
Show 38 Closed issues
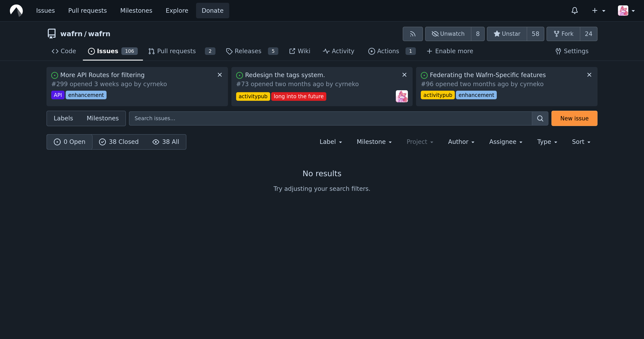[x=119, y=142]
